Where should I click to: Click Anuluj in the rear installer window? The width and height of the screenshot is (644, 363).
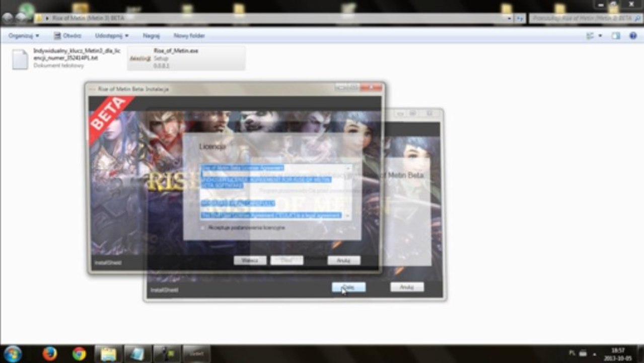[x=407, y=287]
